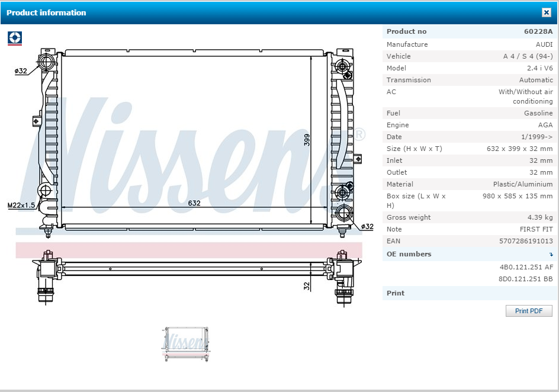Screen dimensions: 559x392
Task: Click size value 632 x 399 x 32 mm
Action: [519, 148]
